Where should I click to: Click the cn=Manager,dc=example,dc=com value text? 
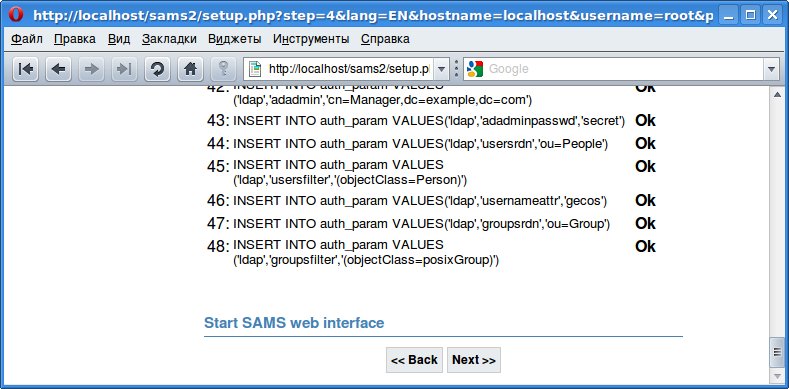[x=382, y=100]
